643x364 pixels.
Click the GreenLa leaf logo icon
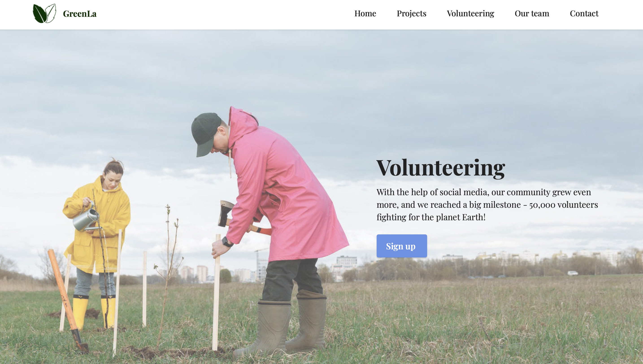[x=45, y=13]
